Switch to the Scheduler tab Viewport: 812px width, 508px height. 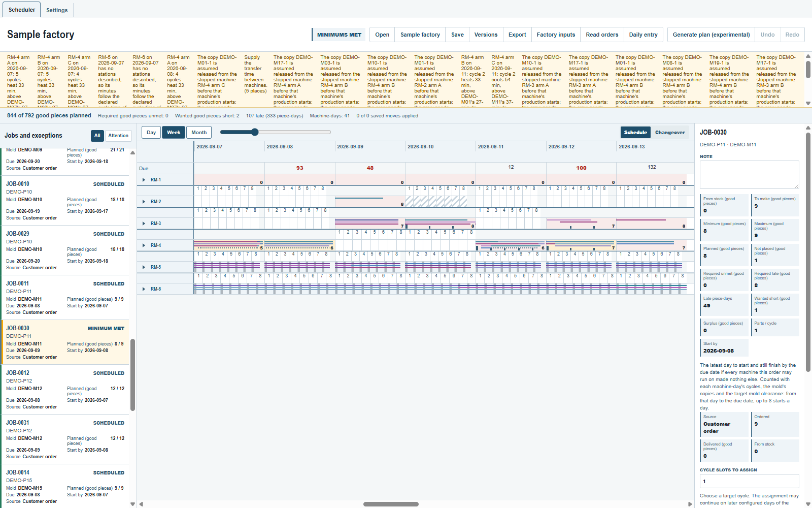coord(22,10)
